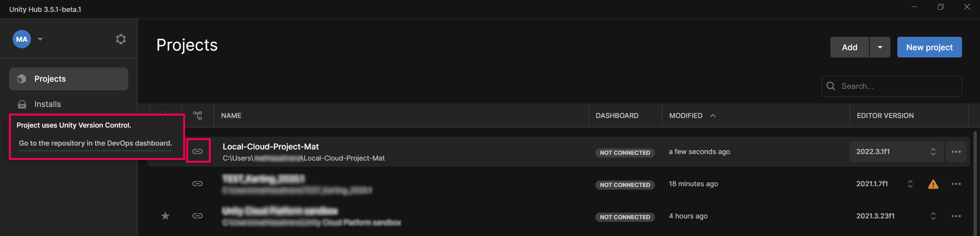Open the three-dot menu for the 2021.3.23f1 project

pyautogui.click(x=956, y=216)
